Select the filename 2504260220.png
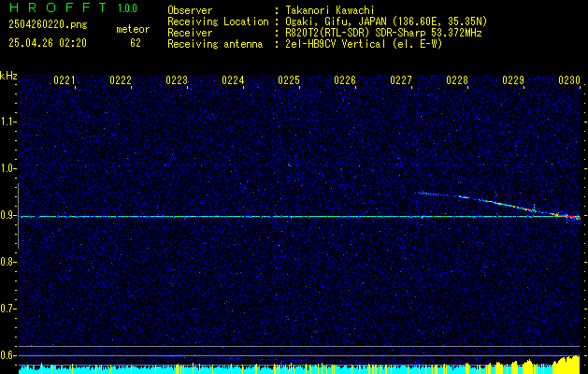Image resolution: width=588 pixels, height=374 pixels. [48, 25]
